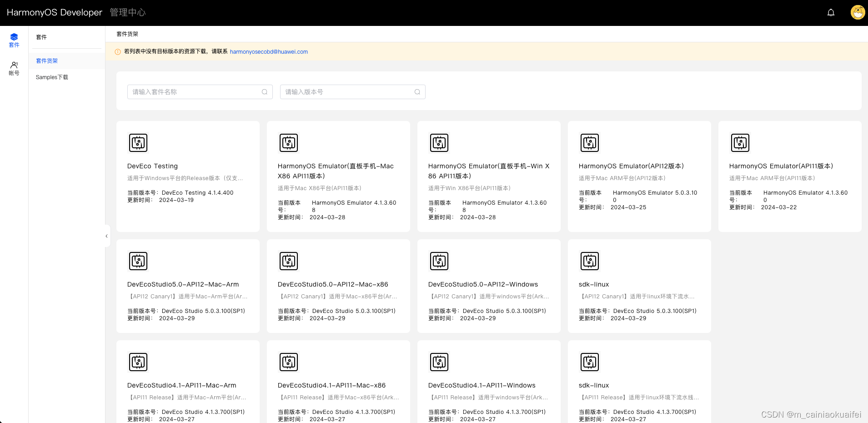Click the HarmonyOS Emulator(API11版本) package icon
Image resolution: width=868 pixels, height=423 pixels.
click(740, 143)
